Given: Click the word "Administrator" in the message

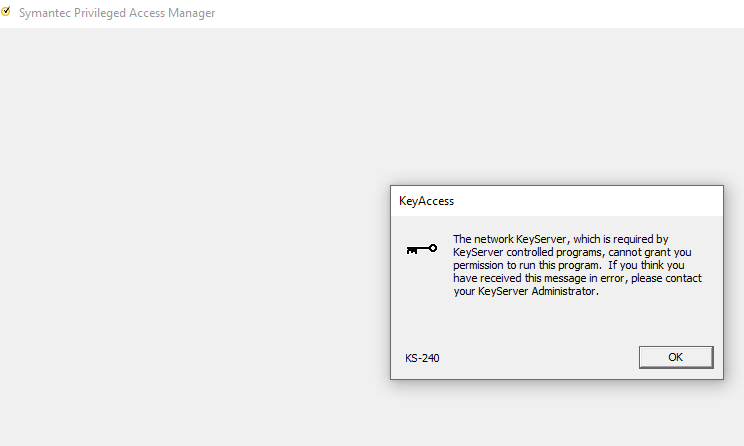Looking at the screenshot, I should click(x=563, y=291).
